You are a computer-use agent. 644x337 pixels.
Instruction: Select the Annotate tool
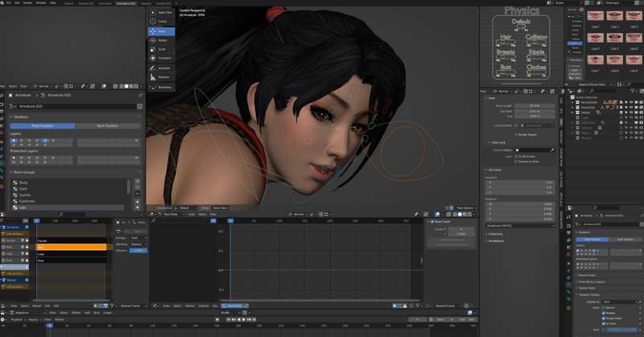coord(161,68)
